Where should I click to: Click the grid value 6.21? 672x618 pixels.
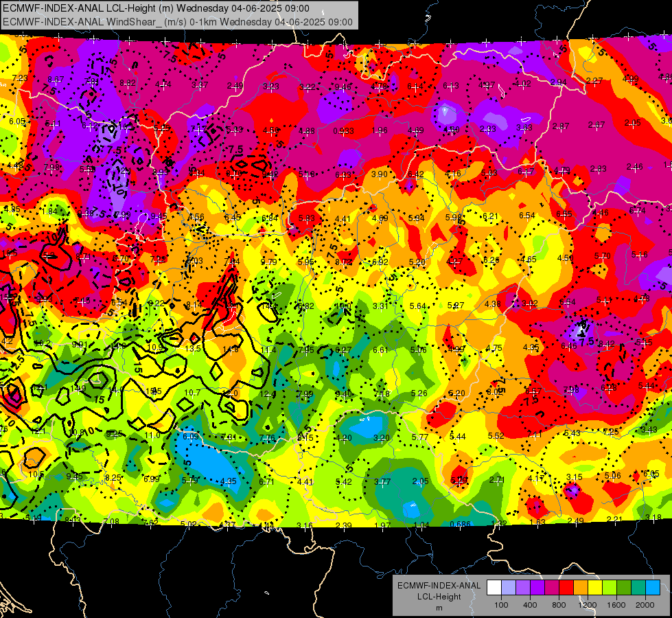[490, 216]
